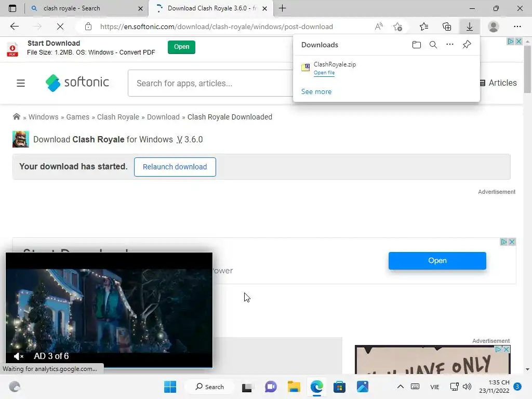Close the middle Start Download advertisement

(512, 242)
